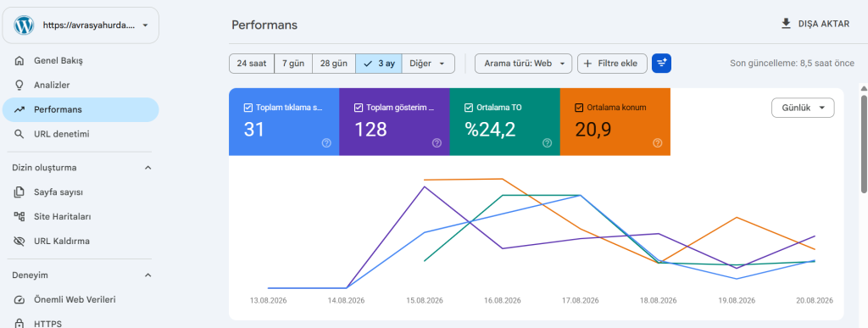The width and height of the screenshot is (868, 328).
Task: Open URL denetimi in the sidebar
Action: (x=81, y=134)
